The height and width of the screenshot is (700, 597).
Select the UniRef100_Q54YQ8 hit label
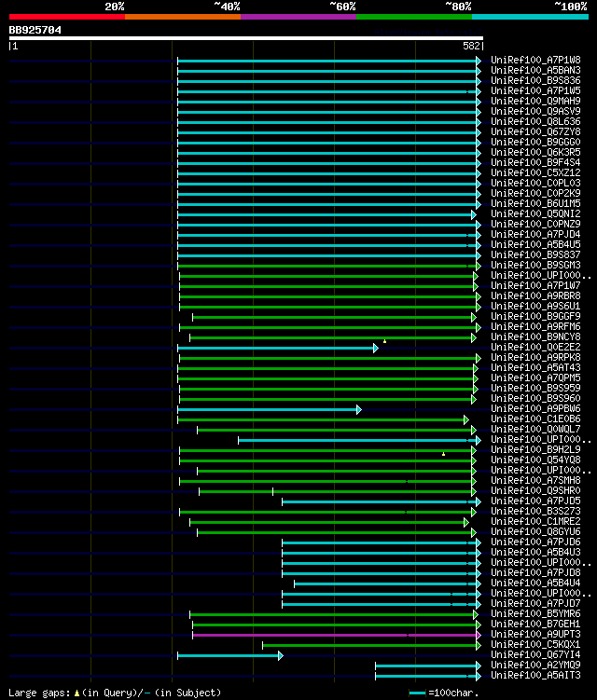click(535, 460)
